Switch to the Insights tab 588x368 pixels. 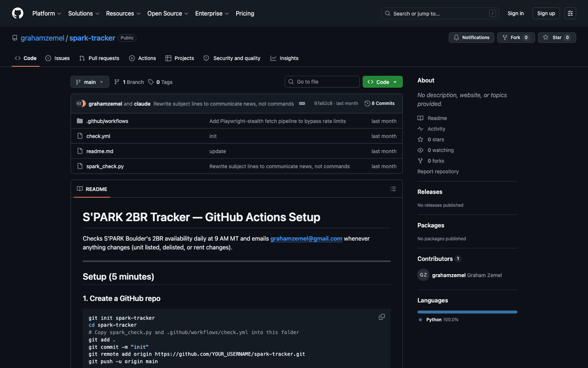pos(284,58)
